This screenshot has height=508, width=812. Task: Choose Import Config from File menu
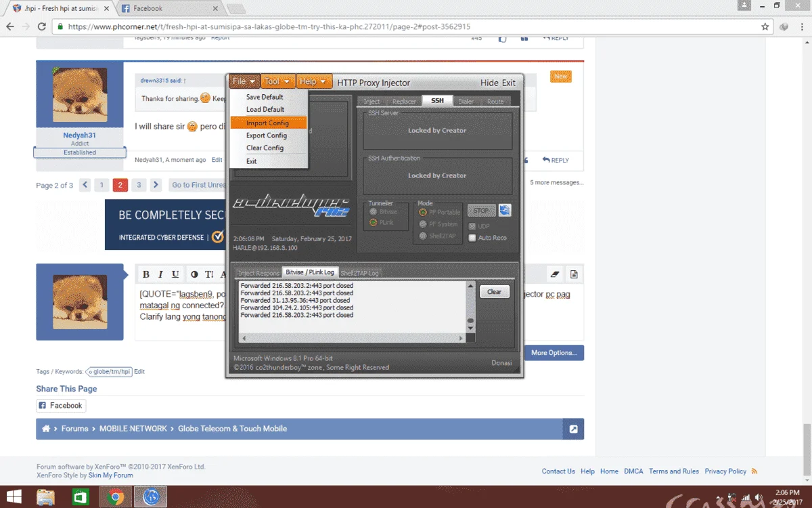[269, 123]
